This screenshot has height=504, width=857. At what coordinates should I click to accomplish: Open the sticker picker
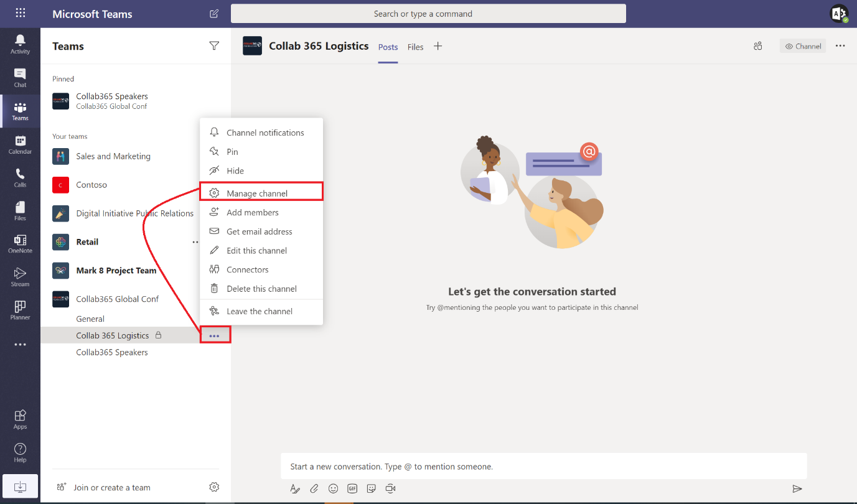point(372,489)
